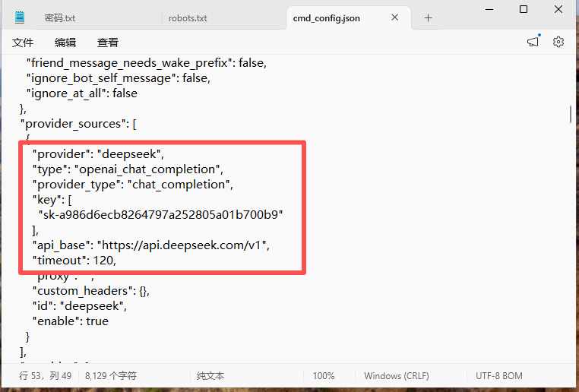This screenshot has height=392, width=579.
Task: Click the "ignore_bot_self_message": false line
Action: 119,78
